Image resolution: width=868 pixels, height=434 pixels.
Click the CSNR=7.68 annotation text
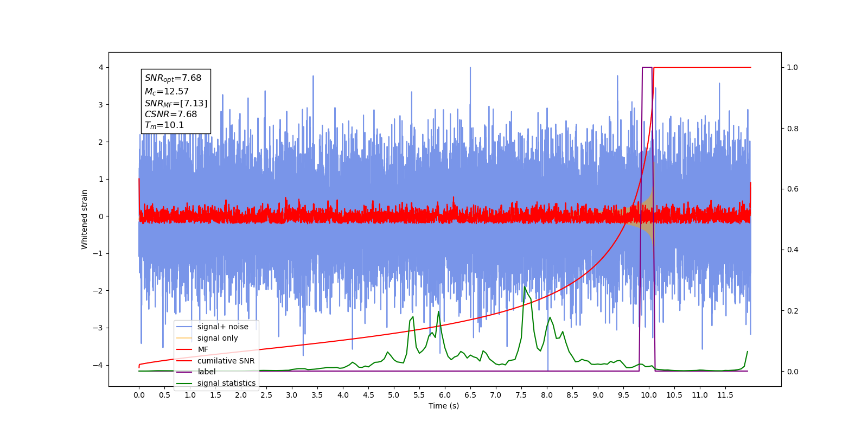tap(170, 114)
